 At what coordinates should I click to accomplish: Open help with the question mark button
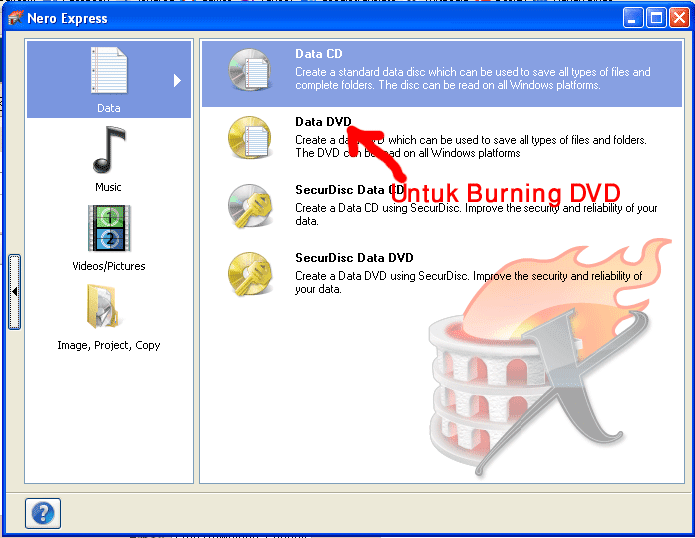pos(43,513)
